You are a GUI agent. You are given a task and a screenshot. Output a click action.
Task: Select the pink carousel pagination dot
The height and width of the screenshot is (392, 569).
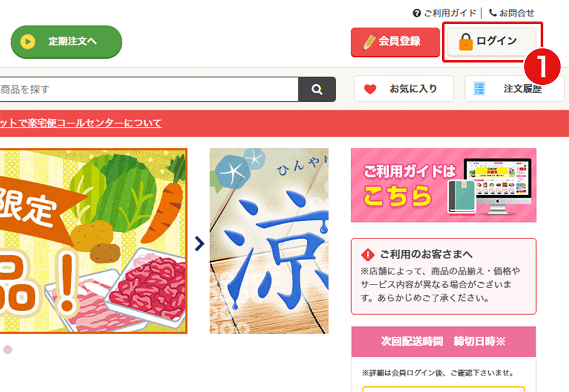(7, 349)
